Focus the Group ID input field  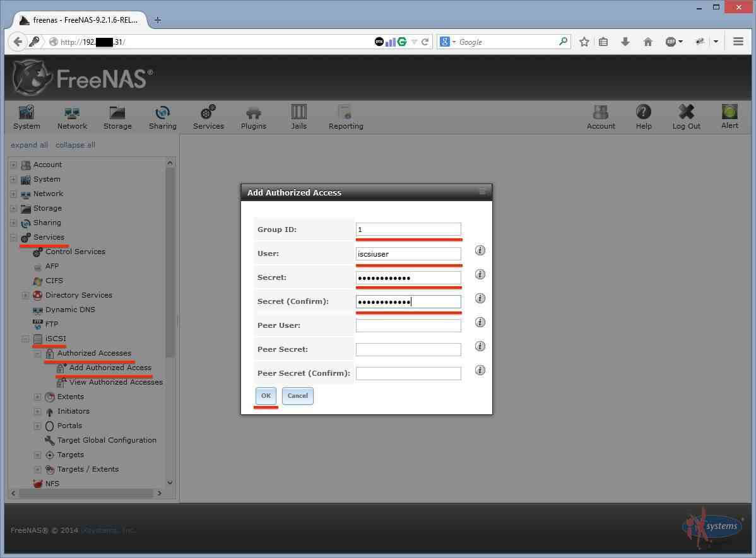tap(408, 230)
